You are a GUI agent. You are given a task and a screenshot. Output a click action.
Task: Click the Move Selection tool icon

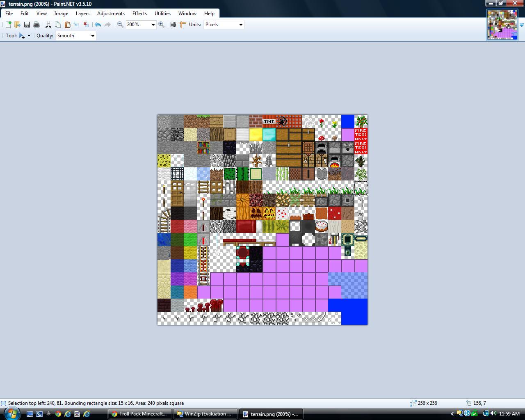(22, 36)
